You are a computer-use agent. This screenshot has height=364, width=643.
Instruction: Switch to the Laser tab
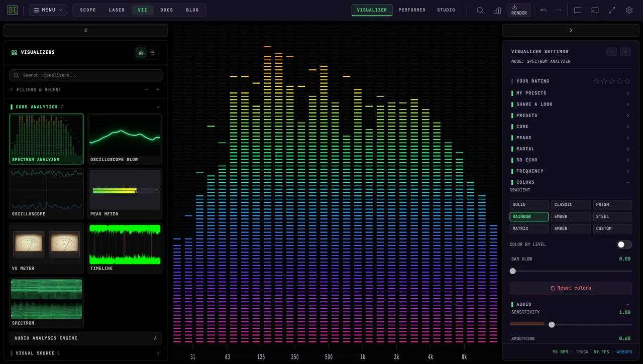117,10
